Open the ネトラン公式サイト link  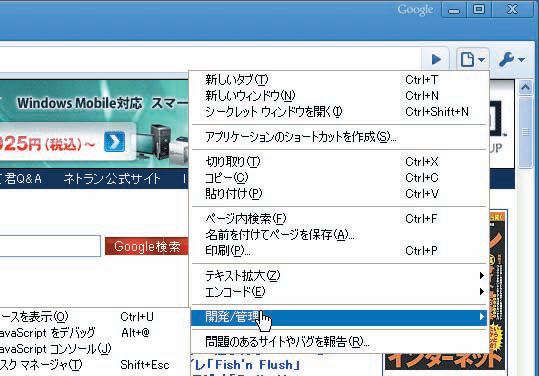(x=112, y=179)
